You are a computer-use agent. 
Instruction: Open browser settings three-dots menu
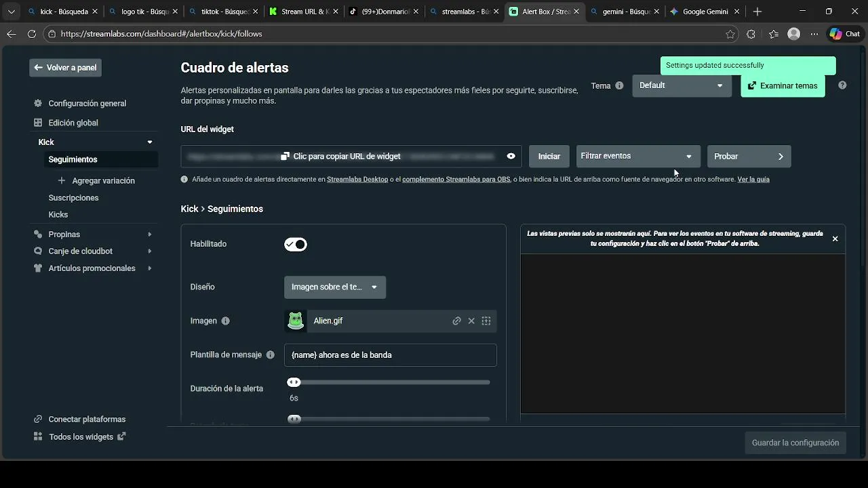(814, 34)
